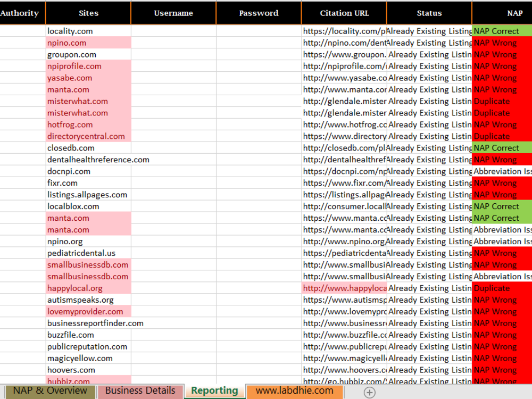Open the groupon.com citation URL cell
532x399 pixels.
tap(344, 55)
